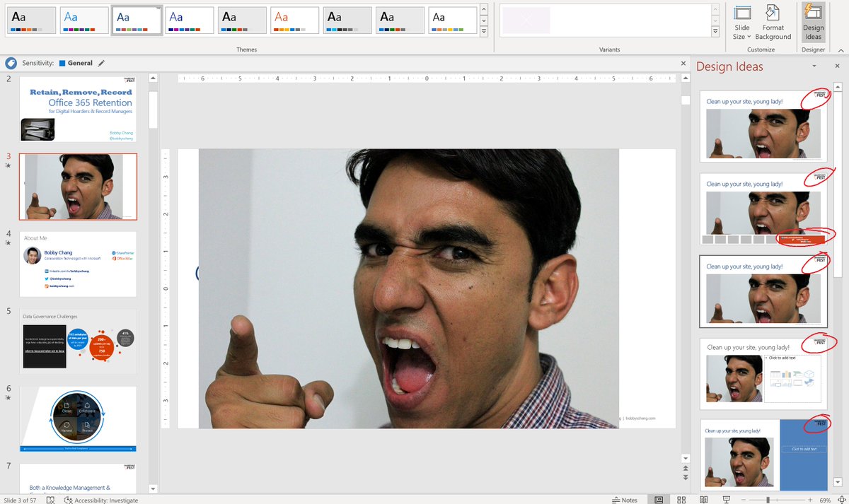Select slide 4 About Me thumbnail

point(78,264)
